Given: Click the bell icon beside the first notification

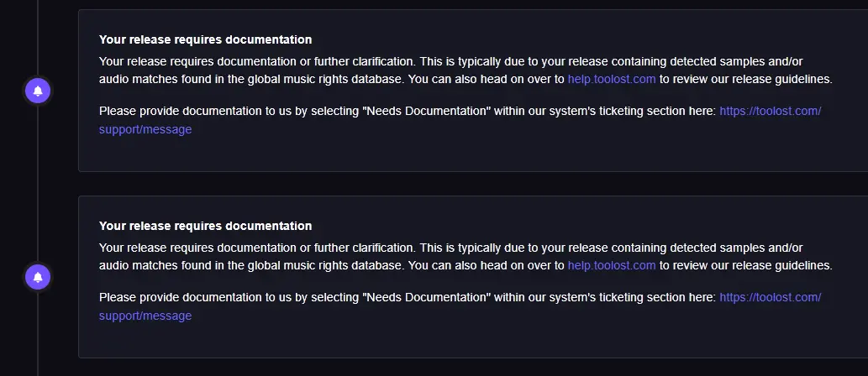Looking at the screenshot, I should 38,91.
